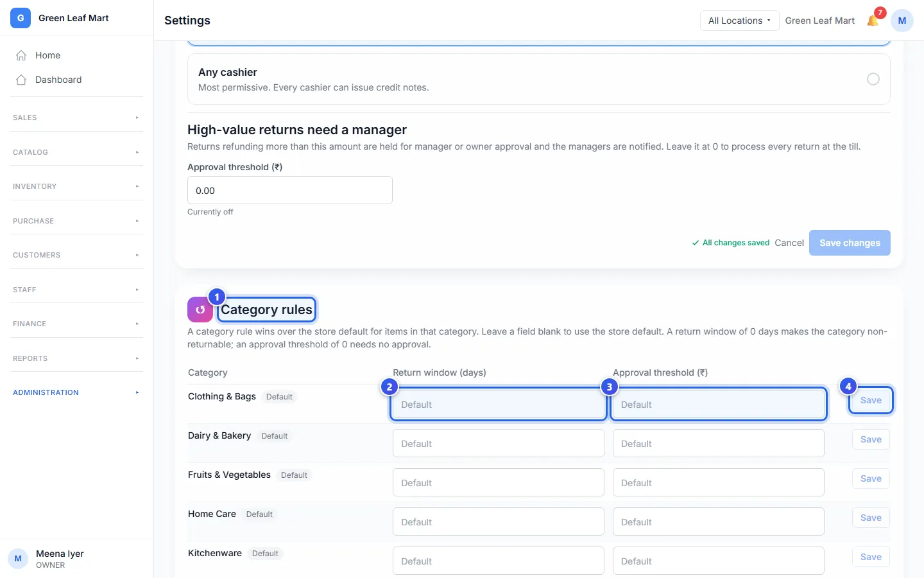The height and width of the screenshot is (578, 924).
Task: Expand the Reports sidebar section
Action: (76, 358)
